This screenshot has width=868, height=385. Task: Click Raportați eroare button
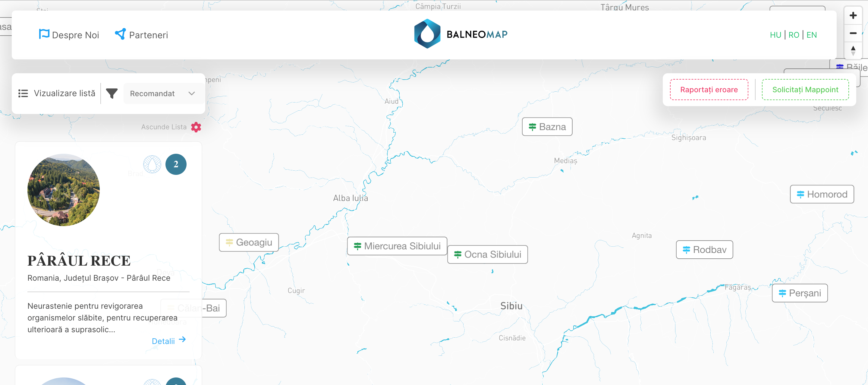tap(709, 90)
